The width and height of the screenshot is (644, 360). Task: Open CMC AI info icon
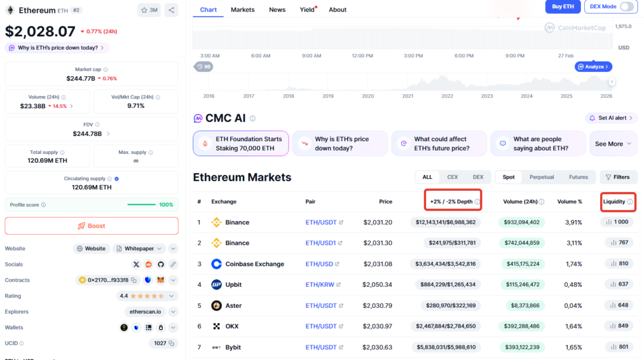[x=252, y=119]
